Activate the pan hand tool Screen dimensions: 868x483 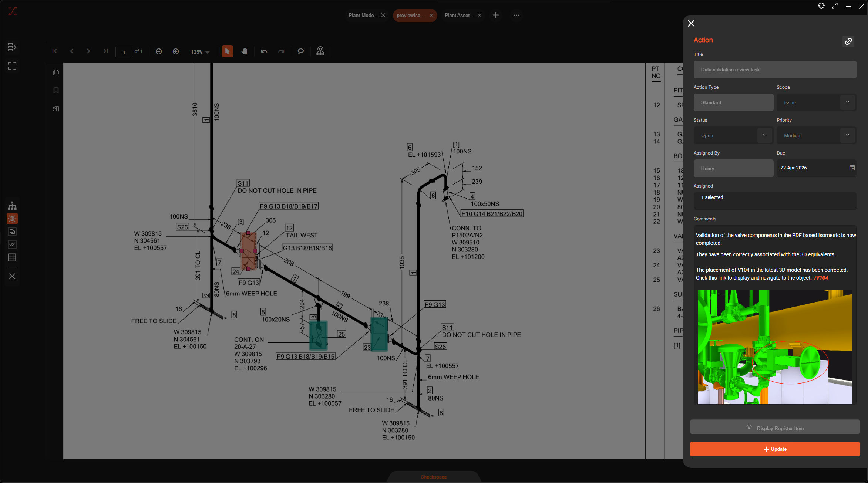point(245,51)
